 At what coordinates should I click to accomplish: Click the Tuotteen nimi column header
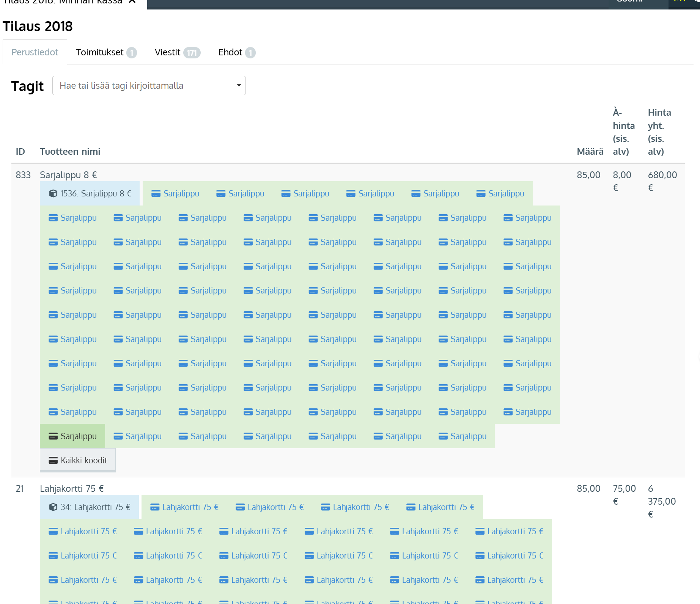pyautogui.click(x=70, y=152)
